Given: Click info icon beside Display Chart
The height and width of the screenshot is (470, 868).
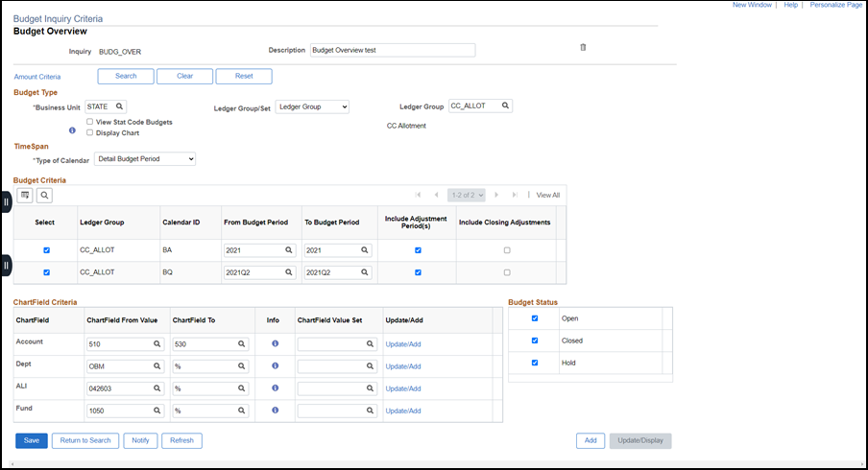Looking at the screenshot, I should [x=72, y=129].
